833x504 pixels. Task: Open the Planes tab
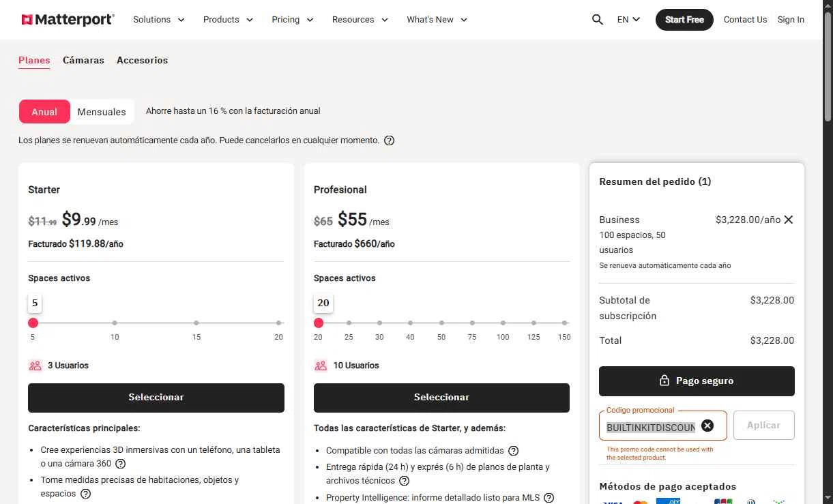(x=34, y=60)
